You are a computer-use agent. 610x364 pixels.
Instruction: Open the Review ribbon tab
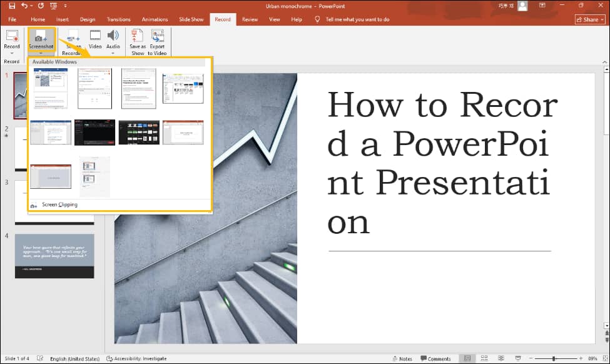pos(250,19)
